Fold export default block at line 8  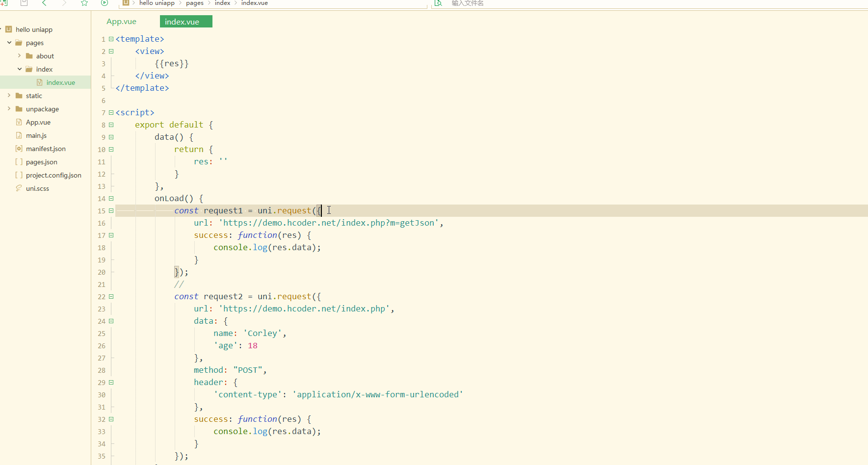[x=111, y=125]
